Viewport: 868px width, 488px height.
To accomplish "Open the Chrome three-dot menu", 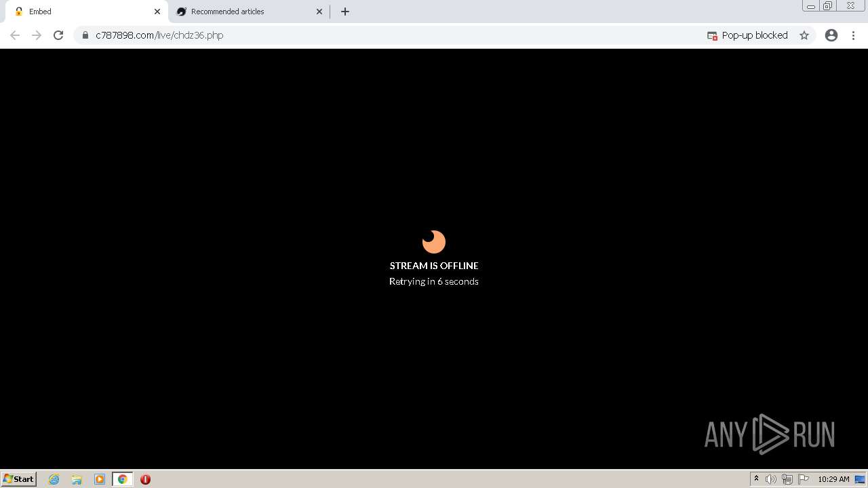I will point(853,35).
